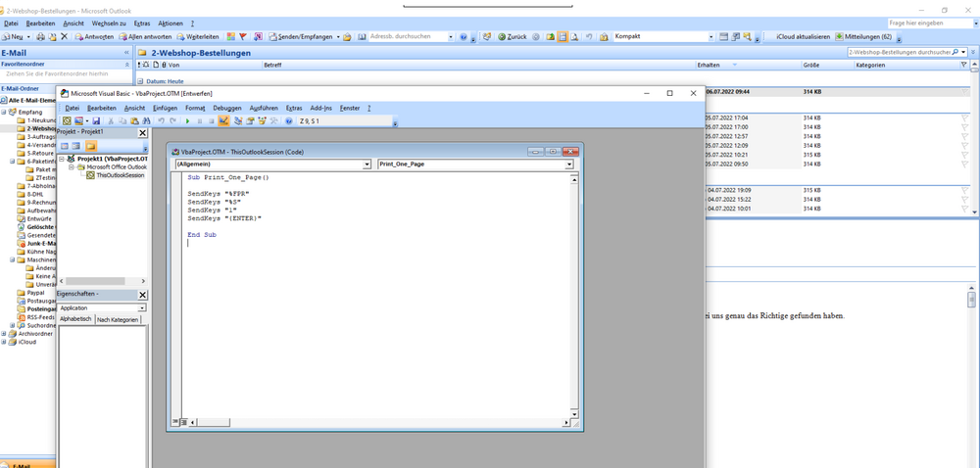Switch to the Nach Kategorien tab
Image resolution: width=980 pixels, height=468 pixels.
117,319
